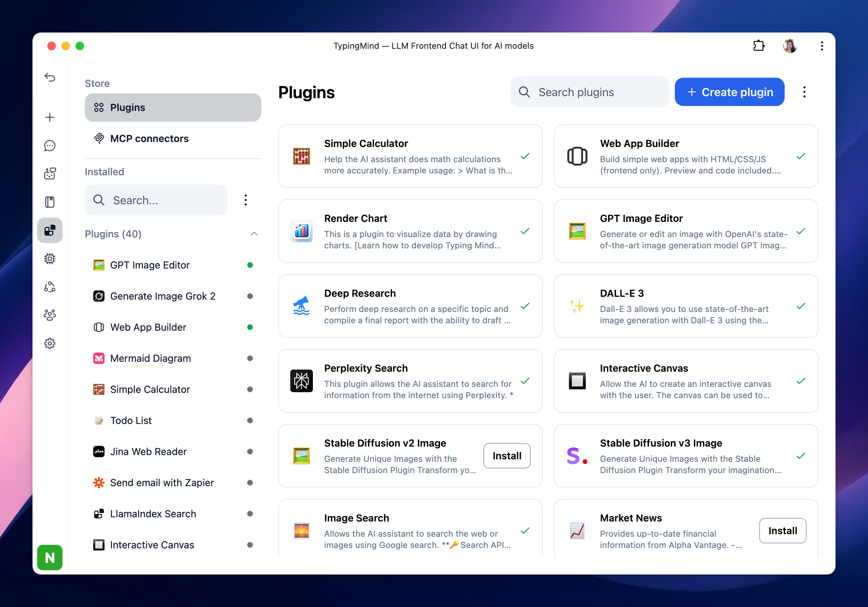Click the Simple Calculator abacus card icon

pos(301,156)
